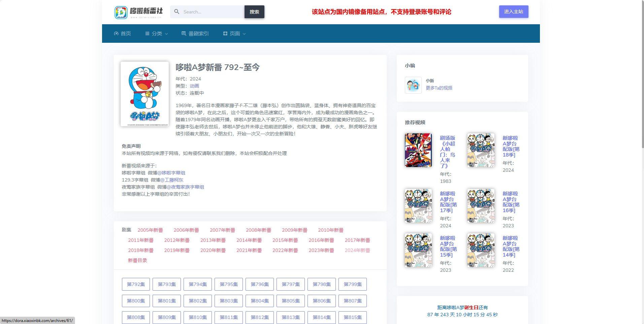This screenshot has height=324, width=644.
Task: Click the index icon beside 番剧索引
Action: (x=183, y=33)
